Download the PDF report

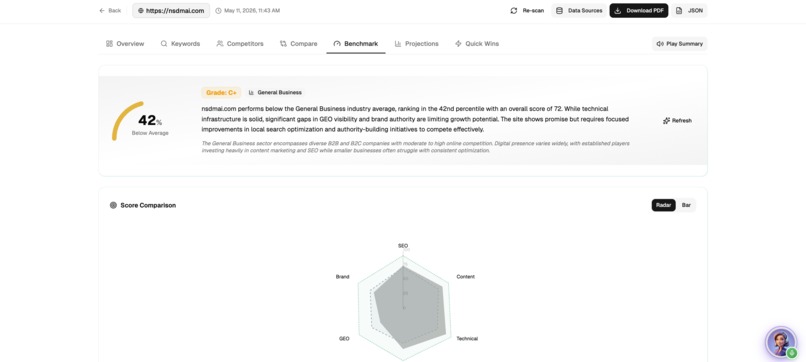pyautogui.click(x=639, y=10)
